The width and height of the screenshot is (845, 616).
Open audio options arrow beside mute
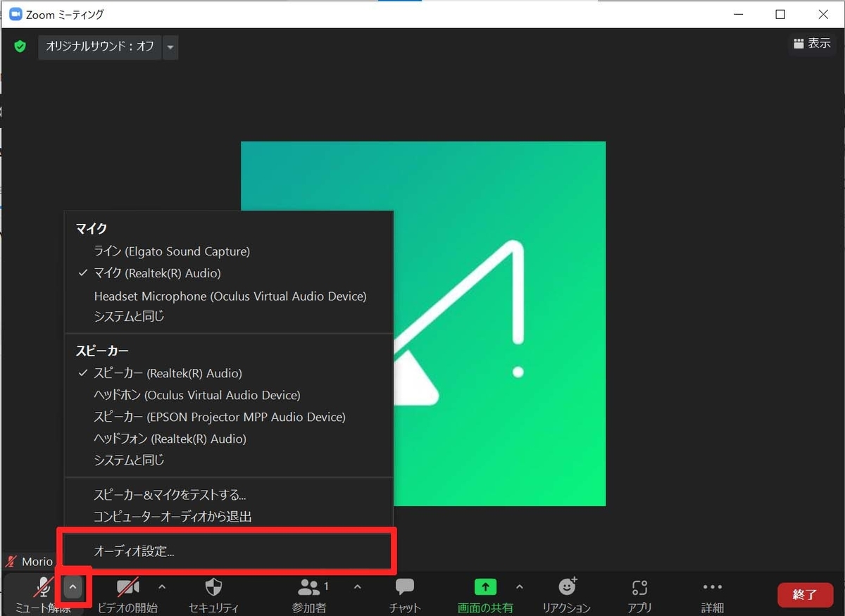coord(73,587)
